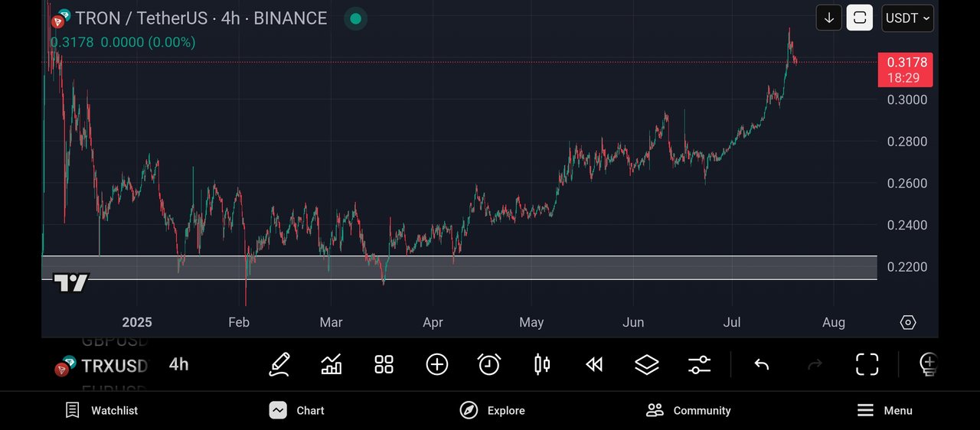The height and width of the screenshot is (430, 980).
Task: Switch to the Watchlist tab
Action: [101, 410]
